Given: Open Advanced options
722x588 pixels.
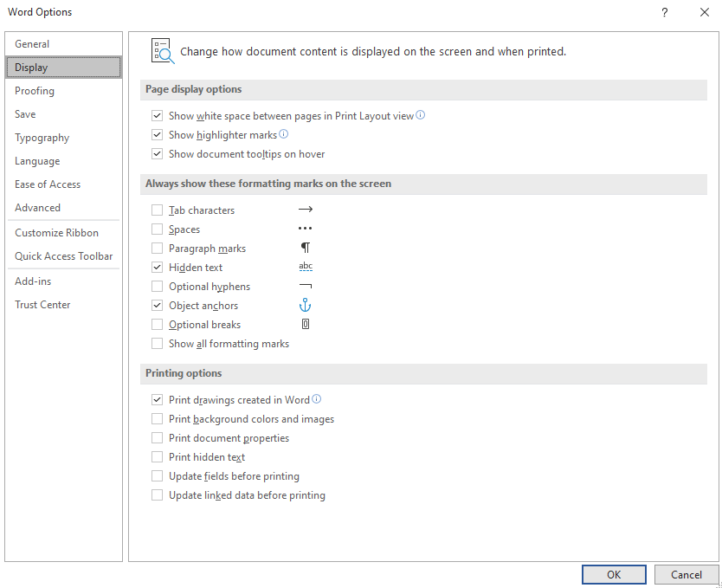Looking at the screenshot, I should click(x=63, y=208).
